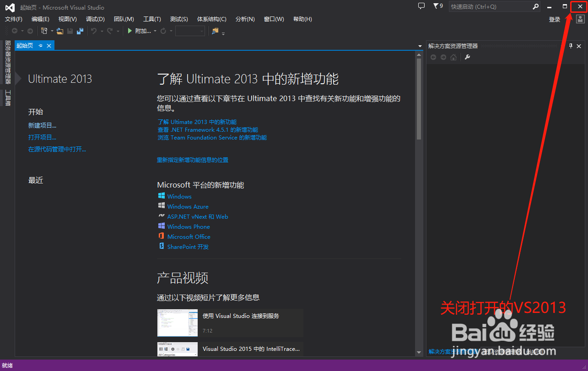
Task: Start debugging with the green run arrow
Action: click(x=129, y=31)
